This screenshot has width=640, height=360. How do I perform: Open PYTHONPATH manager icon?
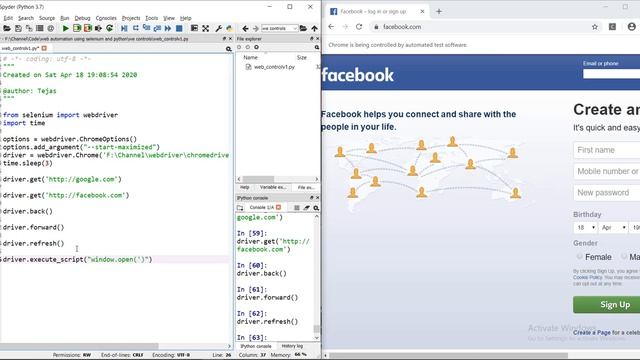pos(229,29)
